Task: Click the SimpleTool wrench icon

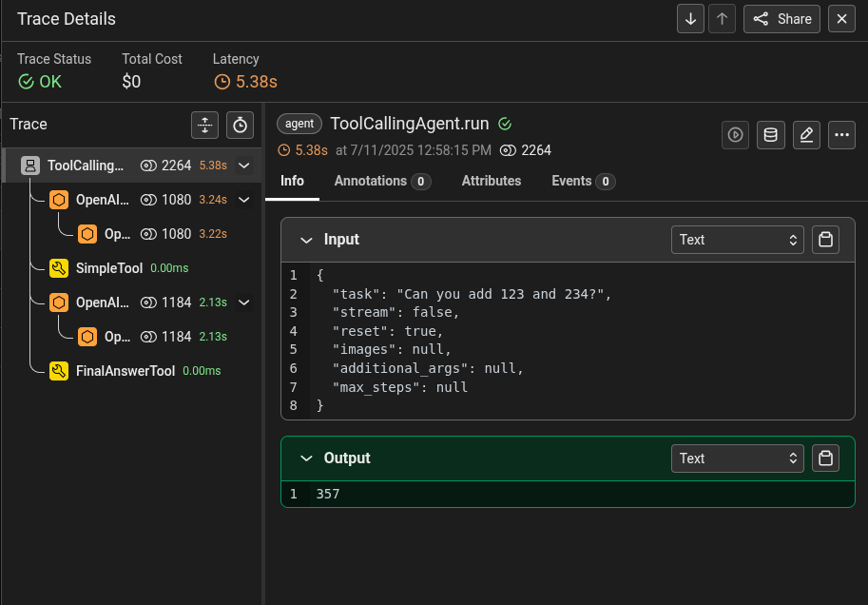Action: point(59,268)
